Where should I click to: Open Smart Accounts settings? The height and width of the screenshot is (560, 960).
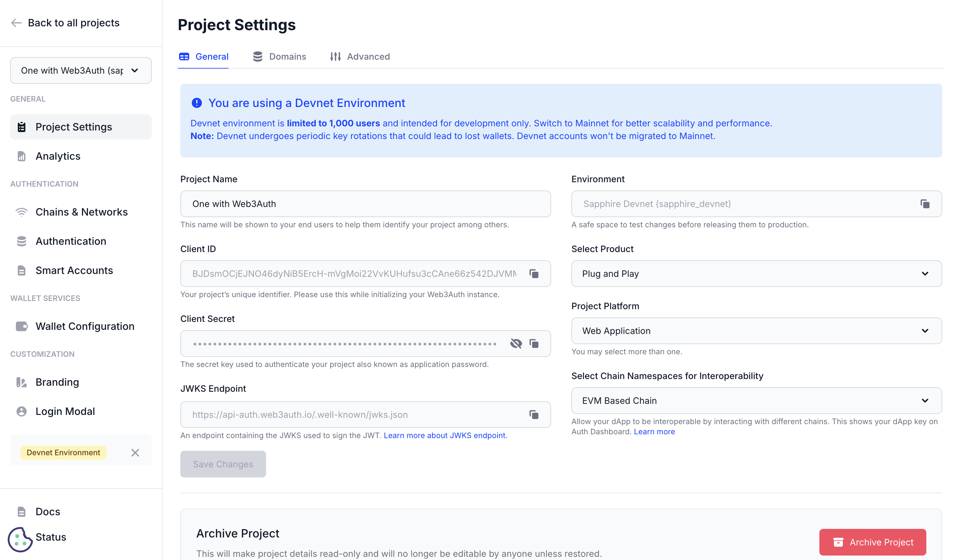pos(74,270)
